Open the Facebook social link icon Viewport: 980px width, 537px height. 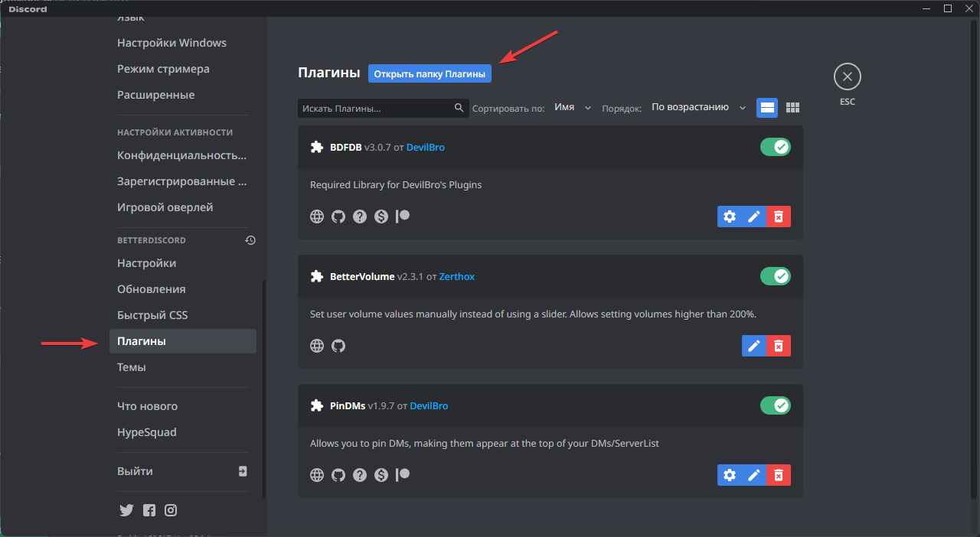coord(149,510)
